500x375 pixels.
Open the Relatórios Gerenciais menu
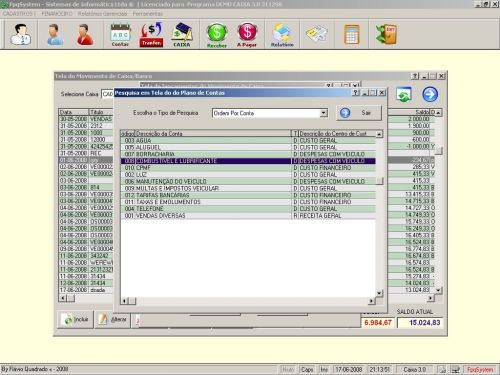[103, 14]
